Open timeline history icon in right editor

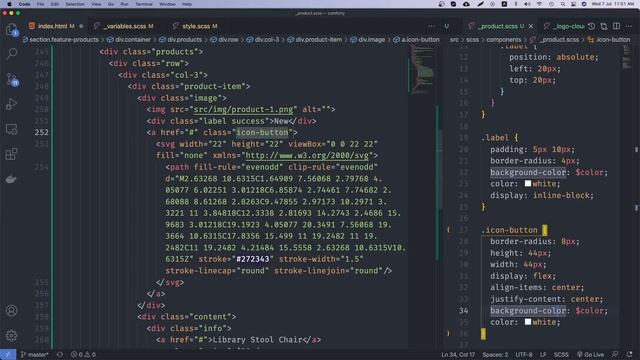591,26
